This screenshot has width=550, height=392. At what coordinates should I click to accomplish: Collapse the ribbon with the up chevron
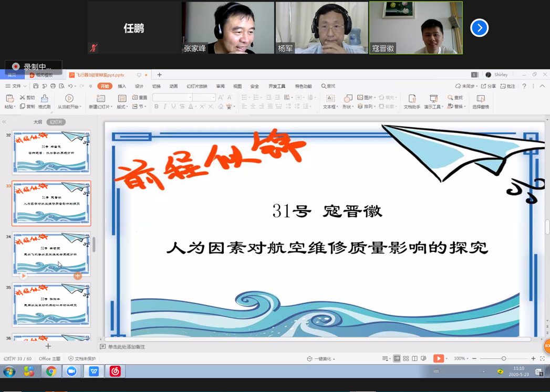542,86
